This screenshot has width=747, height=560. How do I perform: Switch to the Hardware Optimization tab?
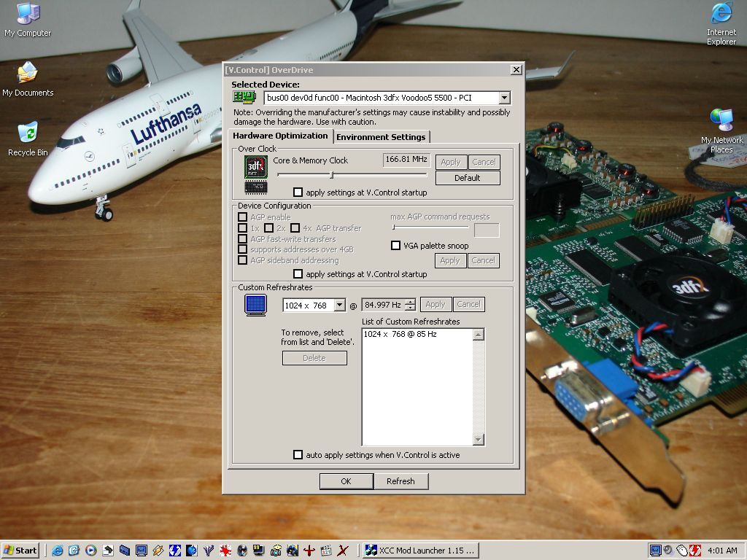(x=280, y=136)
